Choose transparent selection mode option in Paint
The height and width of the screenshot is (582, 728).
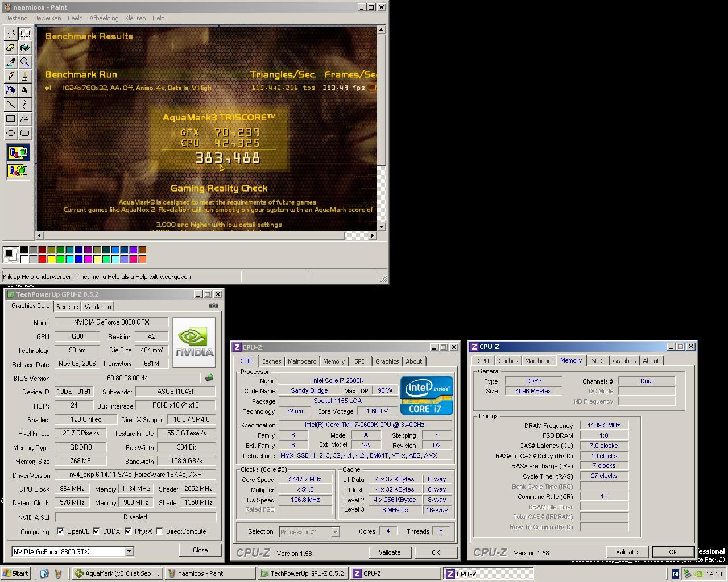pos(18,171)
